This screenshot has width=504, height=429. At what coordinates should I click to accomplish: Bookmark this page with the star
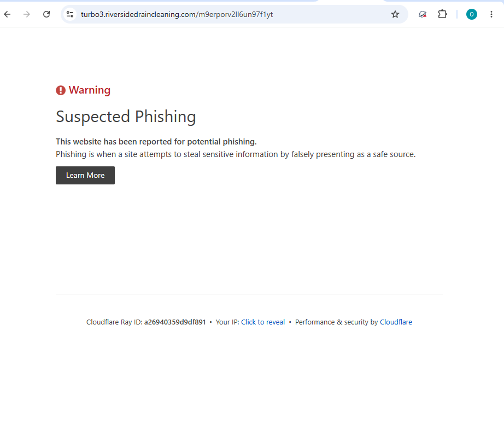click(x=395, y=14)
